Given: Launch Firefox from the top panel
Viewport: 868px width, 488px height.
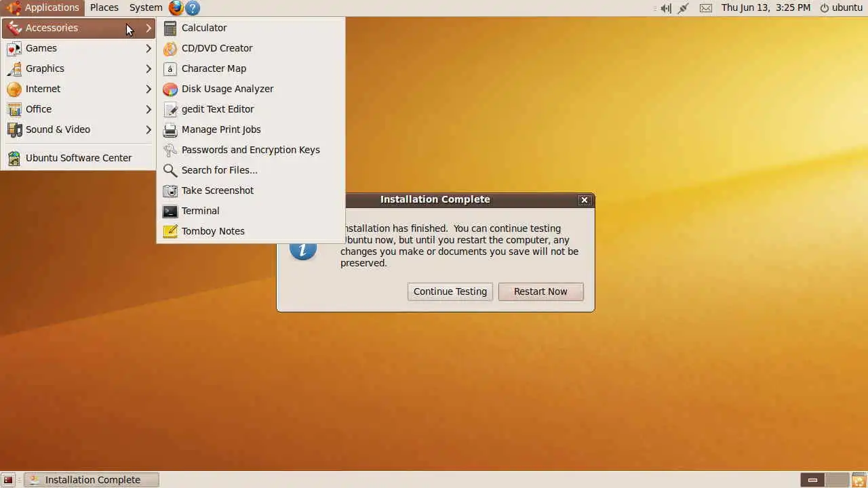Looking at the screenshot, I should 176,7.
